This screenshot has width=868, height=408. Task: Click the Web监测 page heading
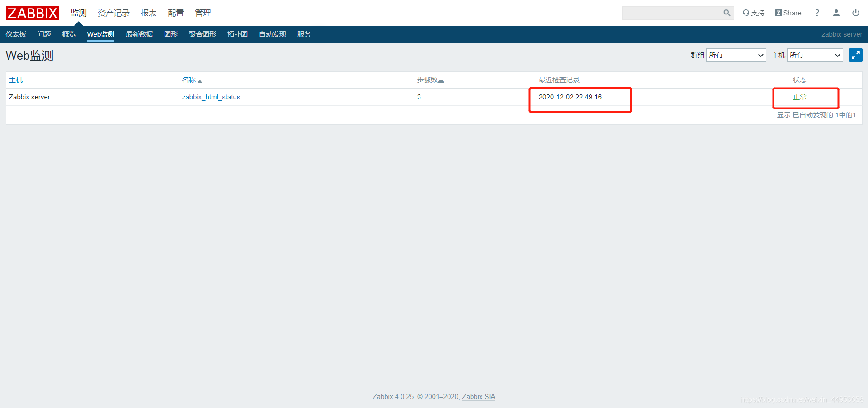pyautogui.click(x=29, y=56)
